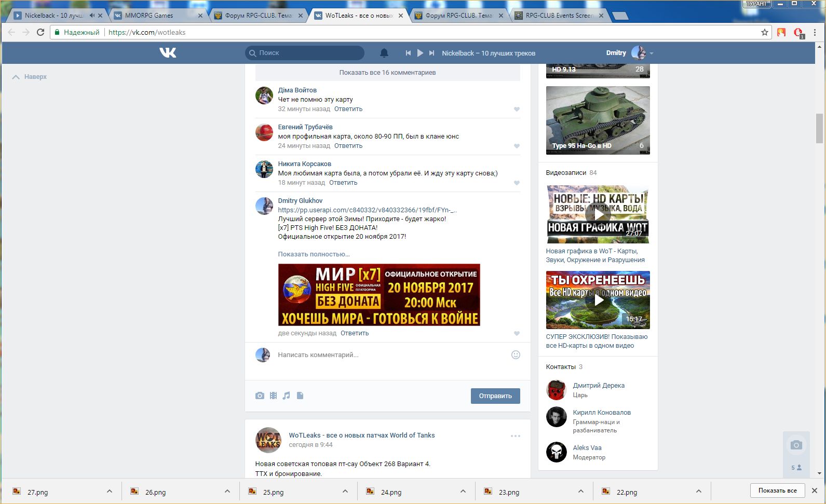Like Никита Корсаков comment heart
Viewport: 826px width, 504px height.
click(517, 183)
